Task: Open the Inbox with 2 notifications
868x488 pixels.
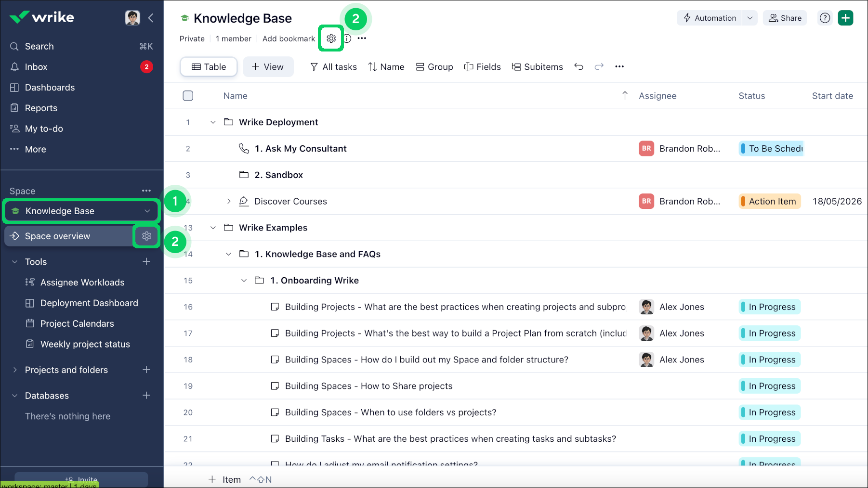Action: (x=36, y=66)
